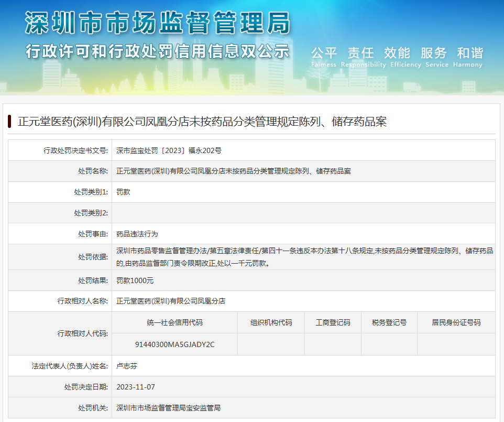Click the 工商登记码 column header
504x422 pixels.
pyautogui.click(x=333, y=322)
